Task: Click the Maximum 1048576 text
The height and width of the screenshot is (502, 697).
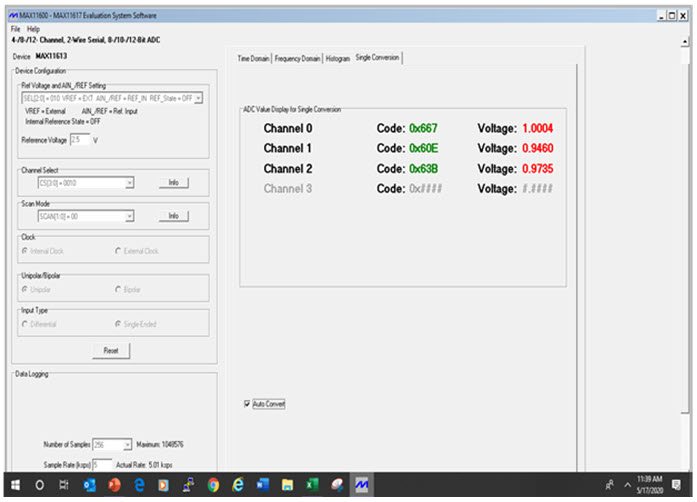Action: pyautogui.click(x=160, y=444)
